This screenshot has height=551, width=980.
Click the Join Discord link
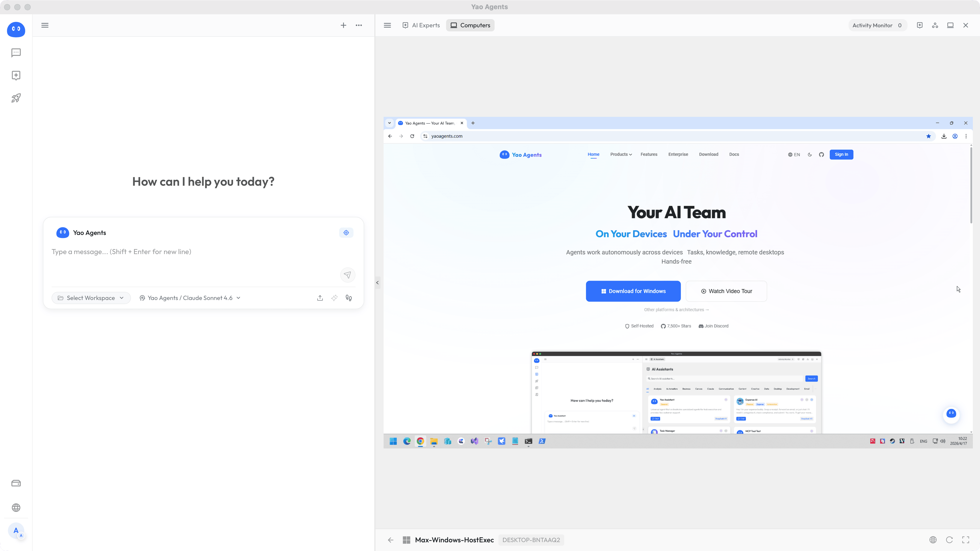click(713, 326)
